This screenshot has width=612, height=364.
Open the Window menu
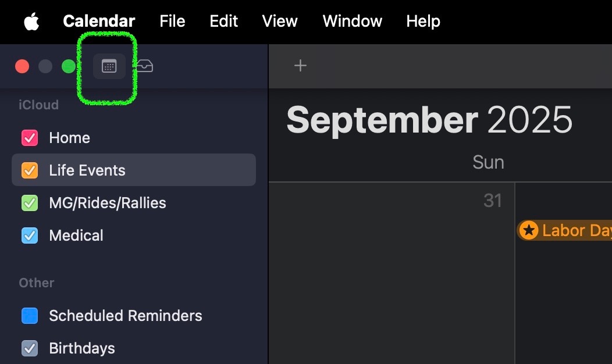pyautogui.click(x=352, y=22)
